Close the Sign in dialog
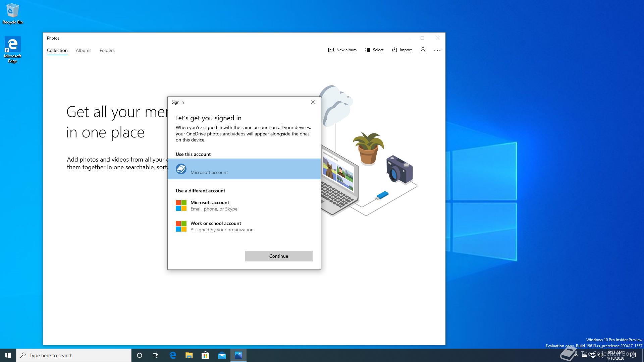The height and width of the screenshot is (362, 644). pyautogui.click(x=313, y=102)
